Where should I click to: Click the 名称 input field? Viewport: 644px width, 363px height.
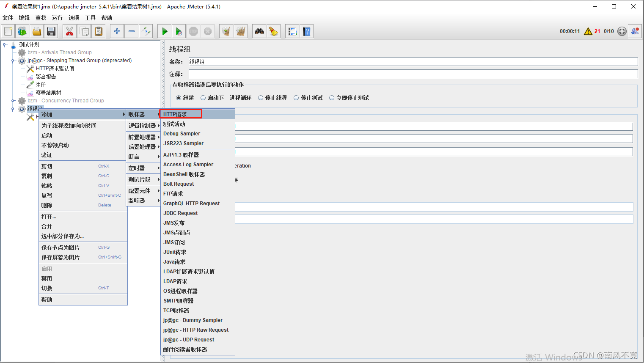(x=413, y=62)
